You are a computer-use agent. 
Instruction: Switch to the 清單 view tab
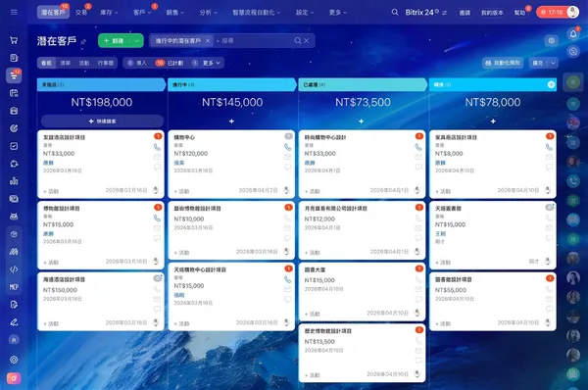click(66, 63)
